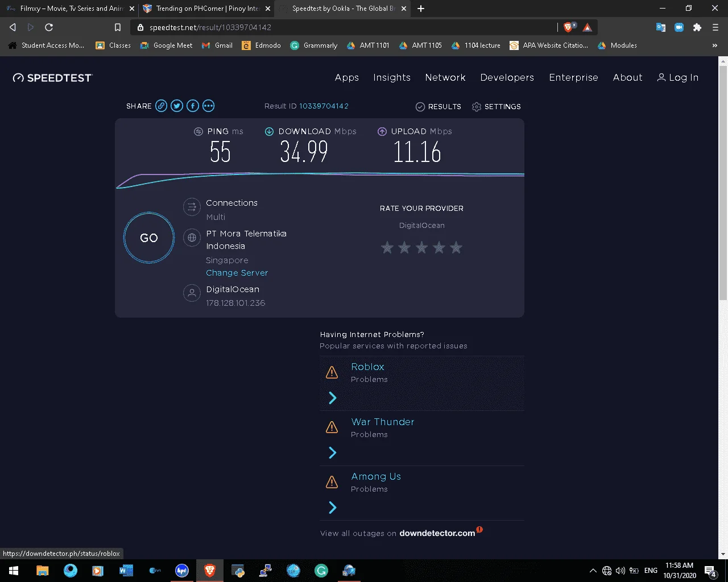Image resolution: width=728 pixels, height=582 pixels.
Task: Open the Google Meet bookmark
Action: tap(166, 45)
